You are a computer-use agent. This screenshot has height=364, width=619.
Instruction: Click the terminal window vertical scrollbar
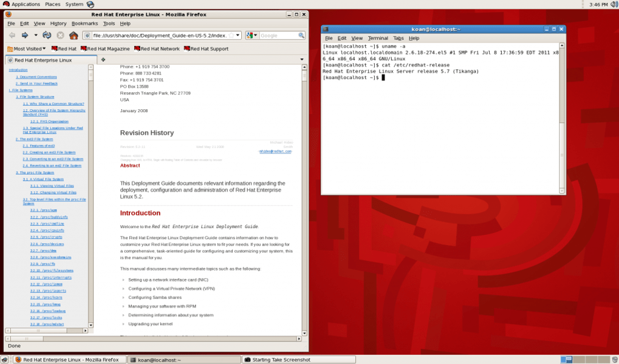tap(562, 118)
